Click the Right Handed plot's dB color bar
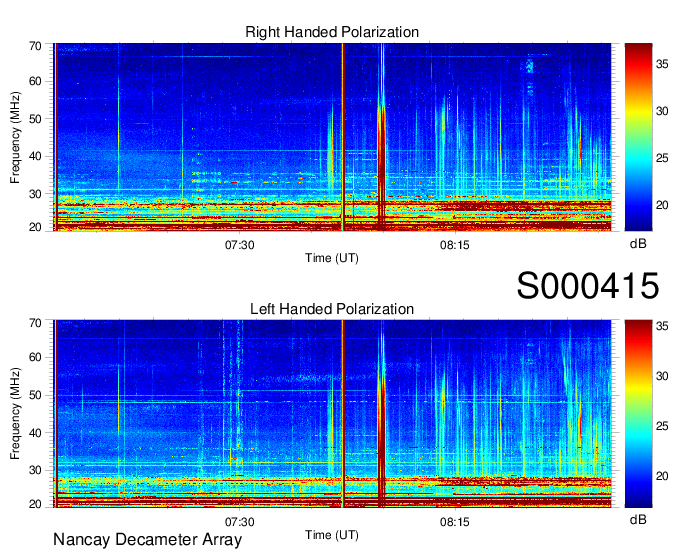This screenshot has height=552, width=680. tap(638, 137)
